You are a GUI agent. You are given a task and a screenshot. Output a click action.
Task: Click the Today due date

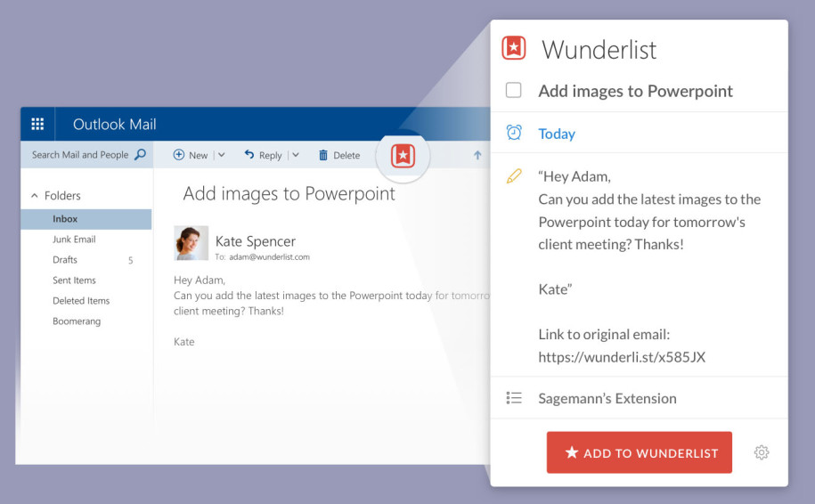[557, 134]
